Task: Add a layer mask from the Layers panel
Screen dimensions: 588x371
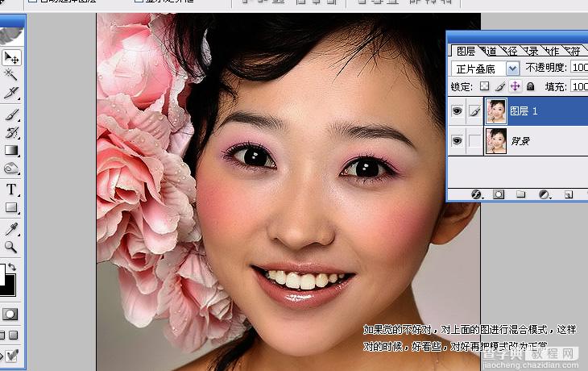Action: pos(499,194)
